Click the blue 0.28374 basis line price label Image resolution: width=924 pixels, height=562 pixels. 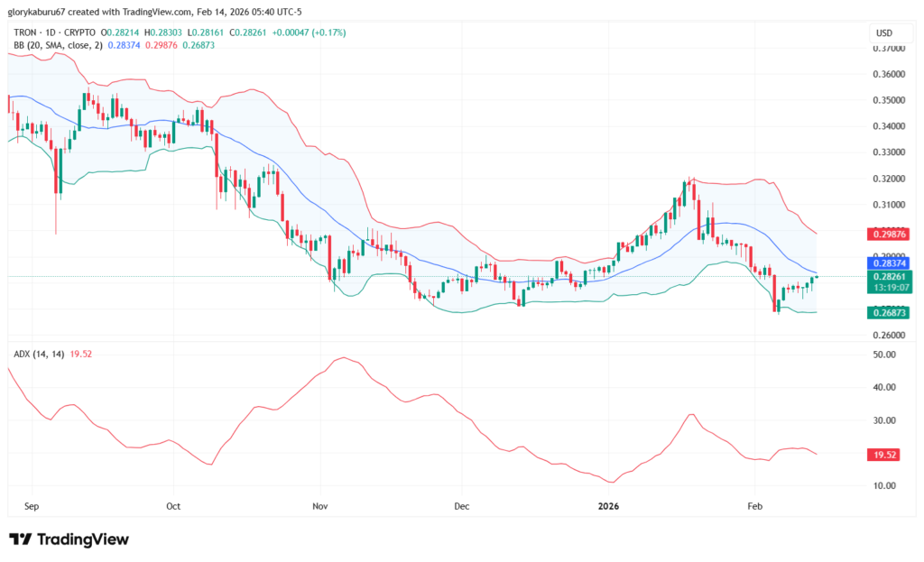tap(889, 262)
